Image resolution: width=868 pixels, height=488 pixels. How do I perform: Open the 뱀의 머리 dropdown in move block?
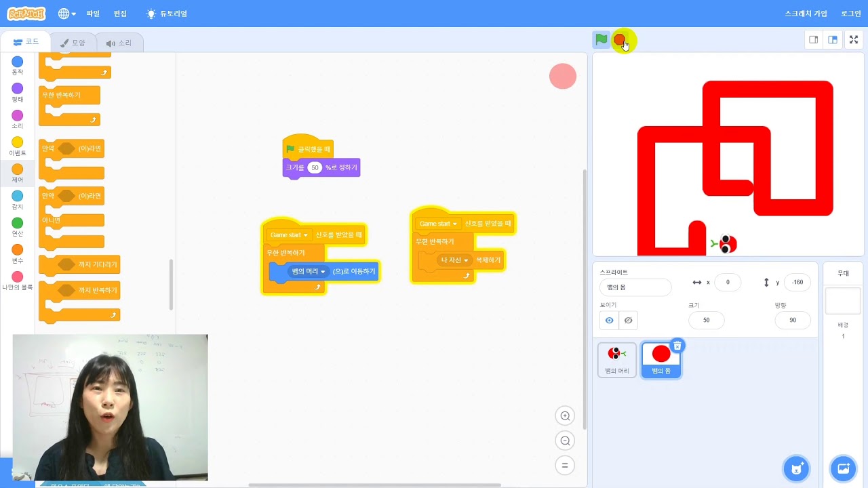click(x=309, y=271)
